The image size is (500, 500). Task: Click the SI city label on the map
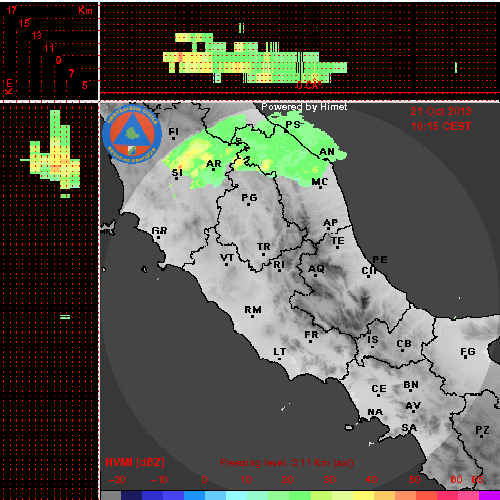click(177, 172)
